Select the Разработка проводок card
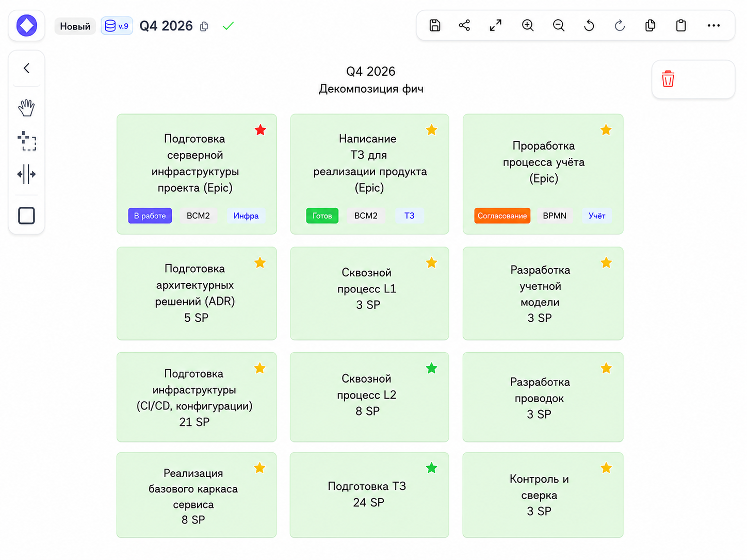Viewport: 747px width, 560px height. pos(543,397)
